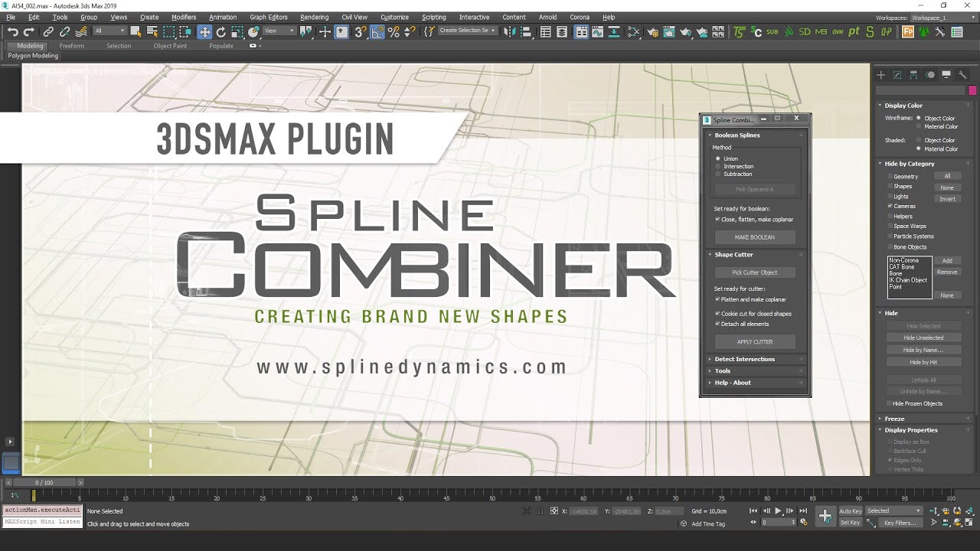Image resolution: width=980 pixels, height=551 pixels.
Task: Toggle the Auto Key button
Action: coord(850,510)
